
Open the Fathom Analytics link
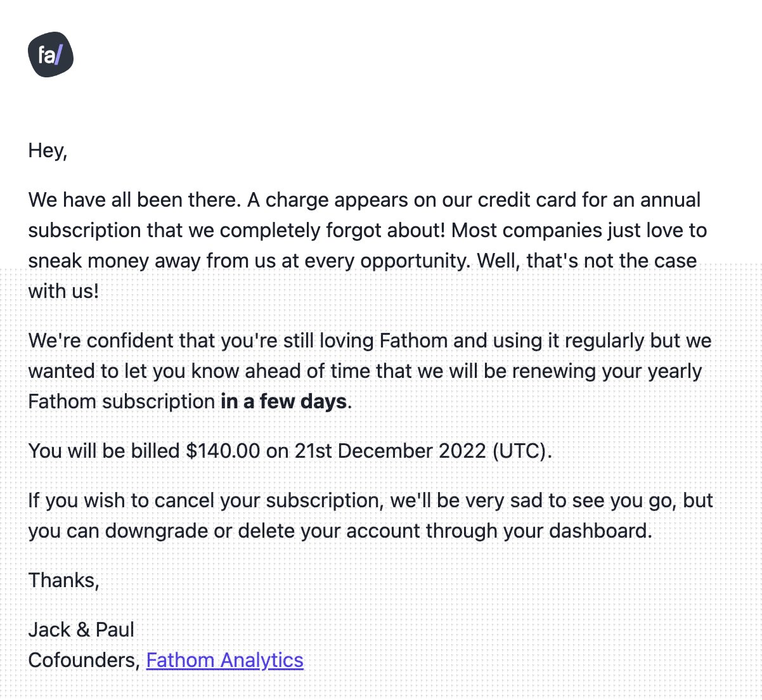224,660
